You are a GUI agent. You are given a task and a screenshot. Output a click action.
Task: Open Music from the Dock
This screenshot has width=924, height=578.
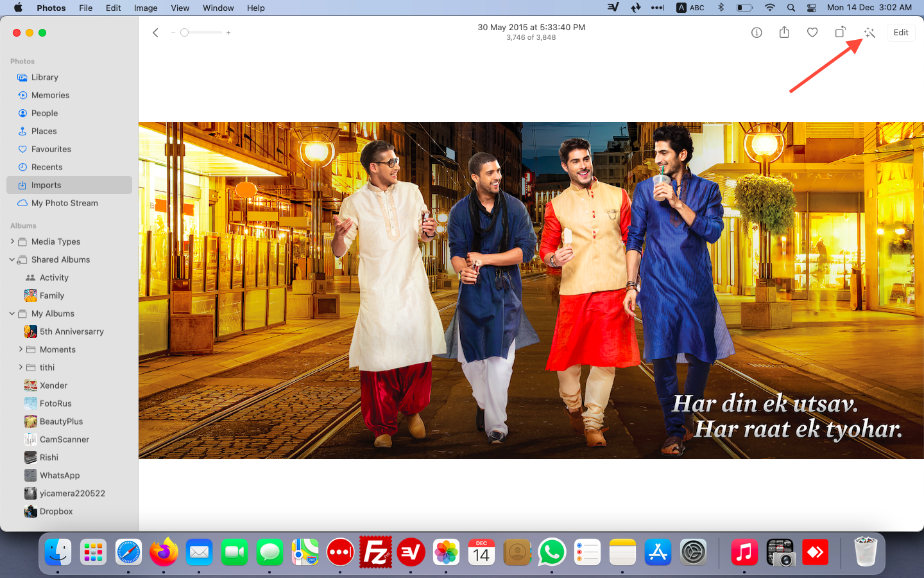click(x=744, y=552)
